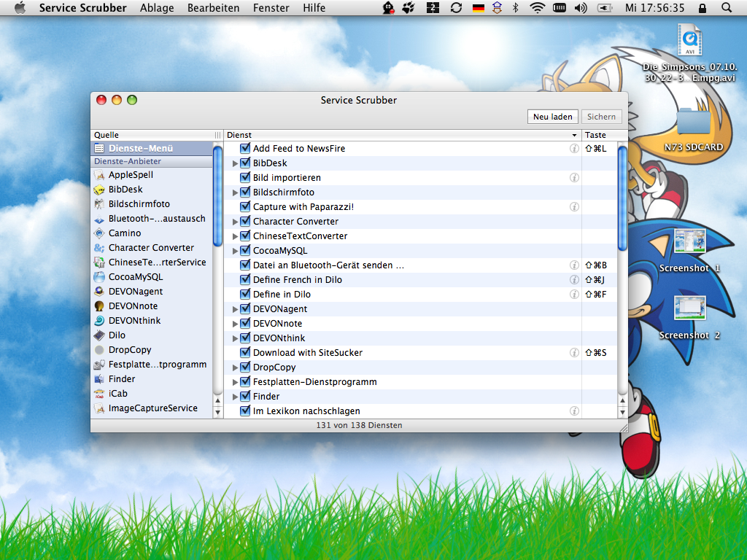
Task: Click the services list vertical scrollbar thumb
Action: (622, 198)
